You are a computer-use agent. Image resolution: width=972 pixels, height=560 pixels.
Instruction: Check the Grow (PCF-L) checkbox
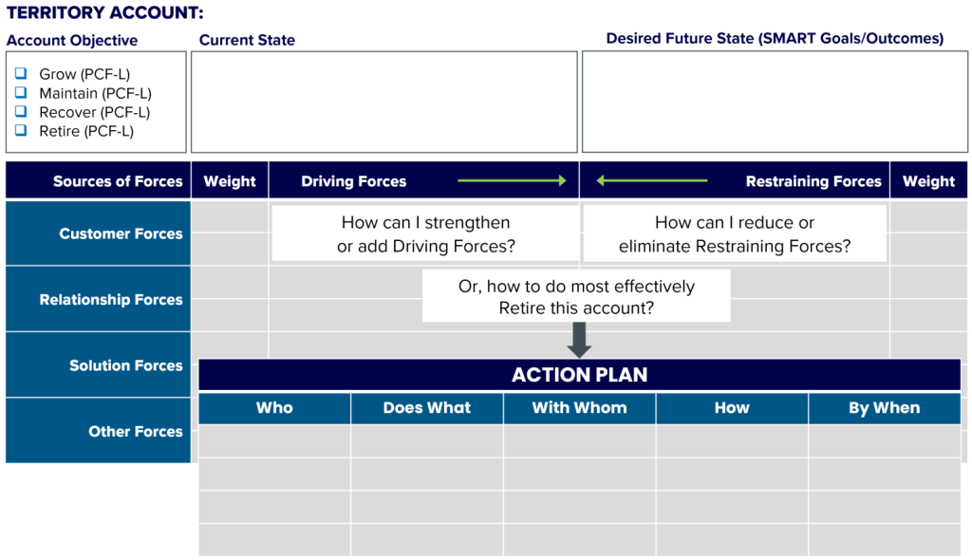click(x=21, y=73)
